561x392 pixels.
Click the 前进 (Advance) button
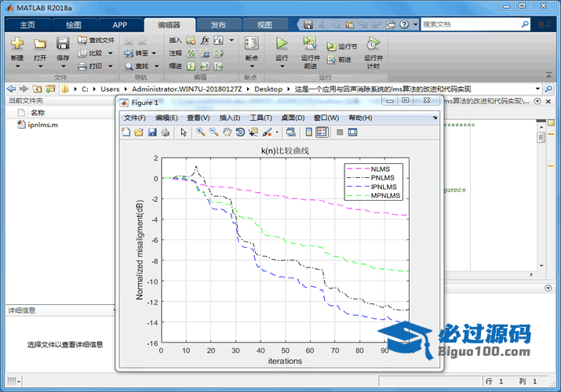pyautogui.click(x=339, y=60)
